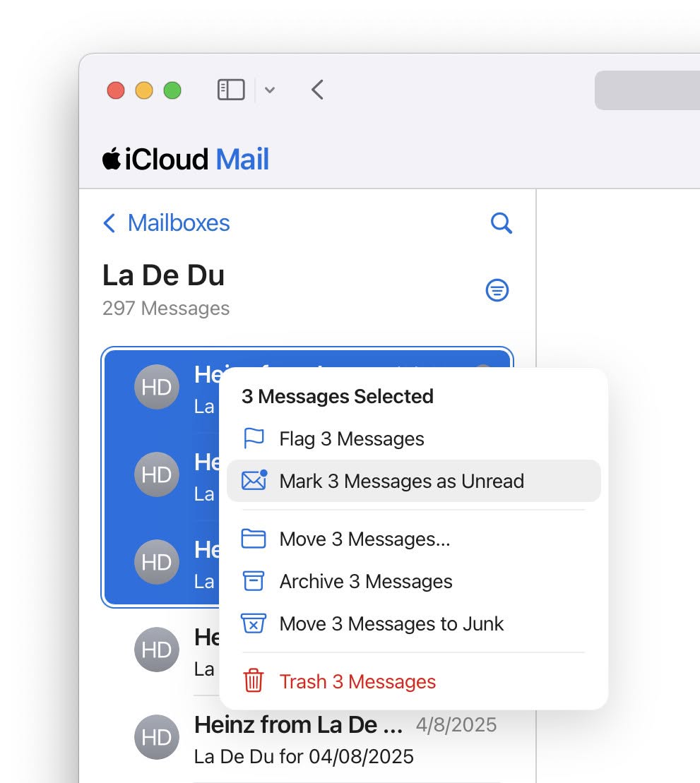
Task: Click the red close window button
Action: click(116, 90)
